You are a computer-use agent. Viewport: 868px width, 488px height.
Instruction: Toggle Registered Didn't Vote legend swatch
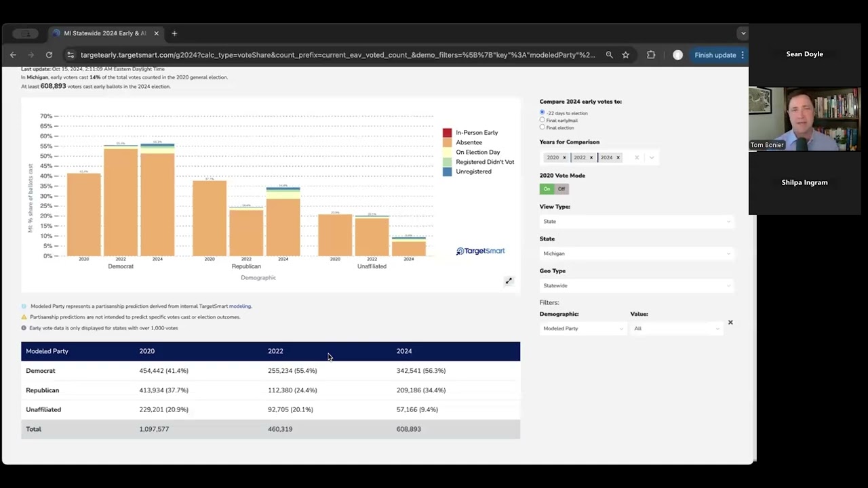448,162
